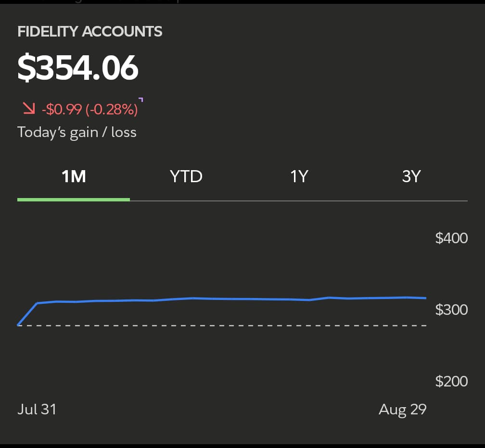Click the middle of the blue chart line

221,299
